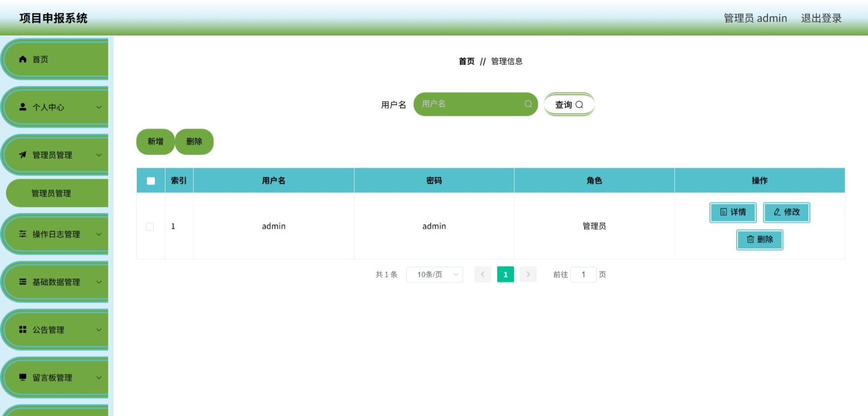This screenshot has height=416, width=868.
Task: Check the checkbox for the admin row
Action: (x=150, y=227)
